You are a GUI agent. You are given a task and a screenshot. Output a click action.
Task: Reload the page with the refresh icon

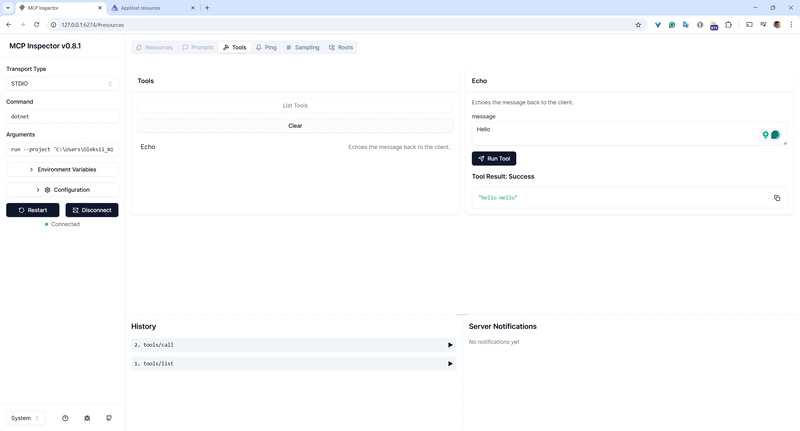37,24
